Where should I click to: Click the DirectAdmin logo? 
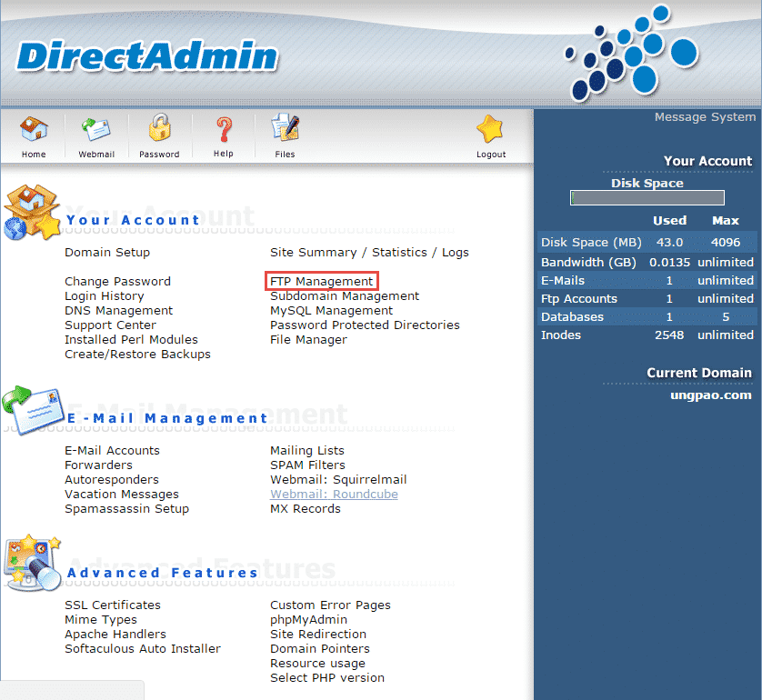pos(146,56)
